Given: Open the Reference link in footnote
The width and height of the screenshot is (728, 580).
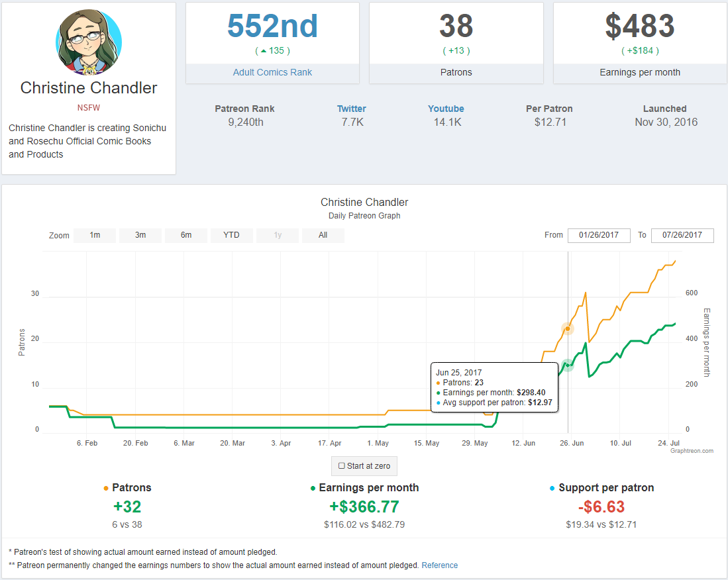Looking at the screenshot, I should [440, 565].
